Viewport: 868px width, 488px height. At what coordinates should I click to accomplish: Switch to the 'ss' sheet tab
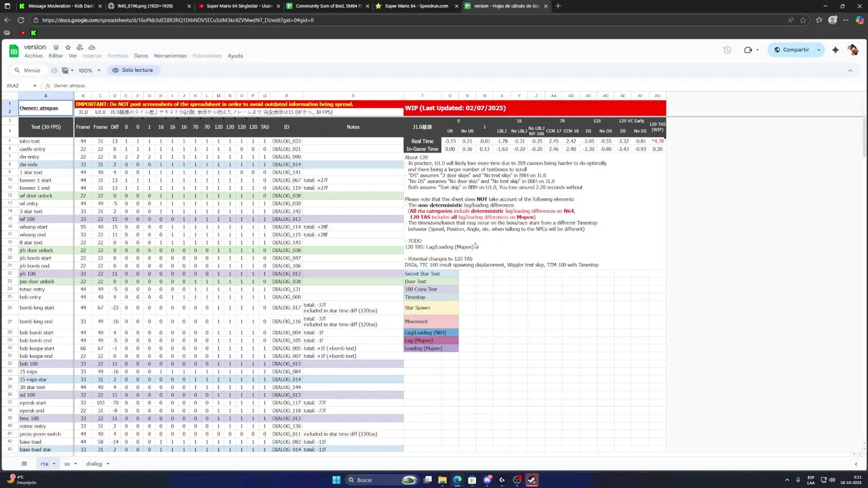pyautogui.click(x=67, y=464)
